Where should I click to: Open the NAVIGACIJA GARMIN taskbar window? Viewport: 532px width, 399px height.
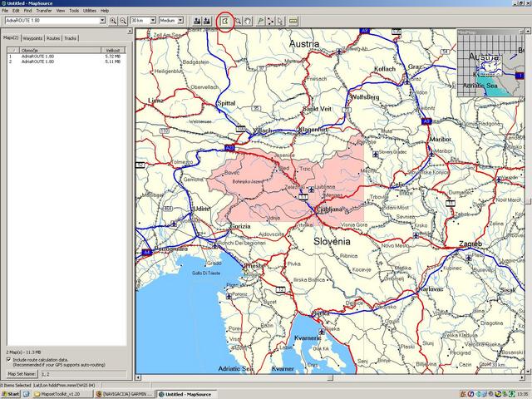click(125, 394)
